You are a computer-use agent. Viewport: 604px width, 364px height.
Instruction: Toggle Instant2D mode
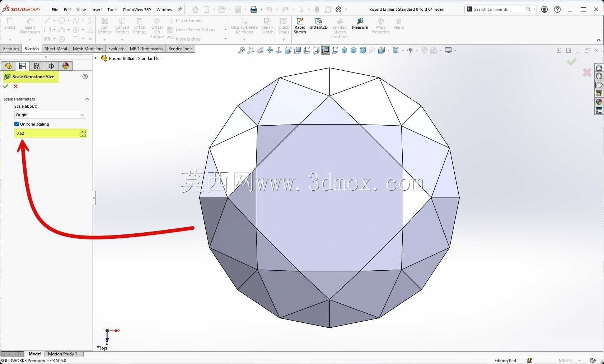(x=318, y=24)
